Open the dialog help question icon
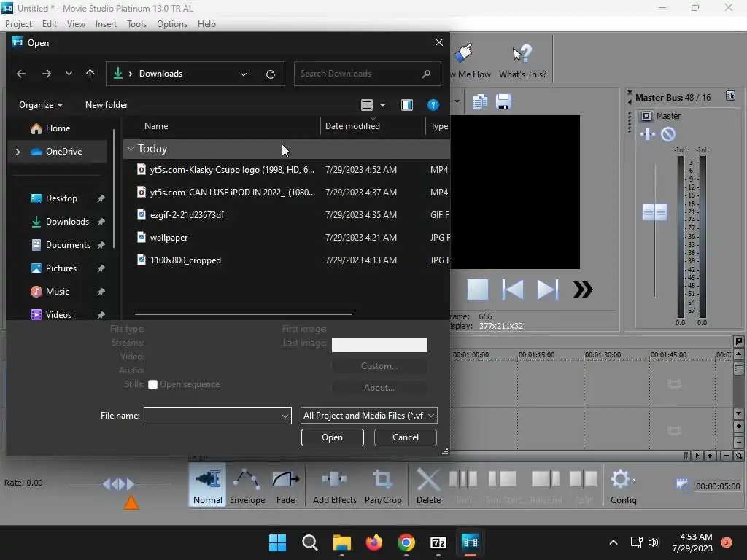This screenshot has height=560, width=747. pyautogui.click(x=433, y=105)
